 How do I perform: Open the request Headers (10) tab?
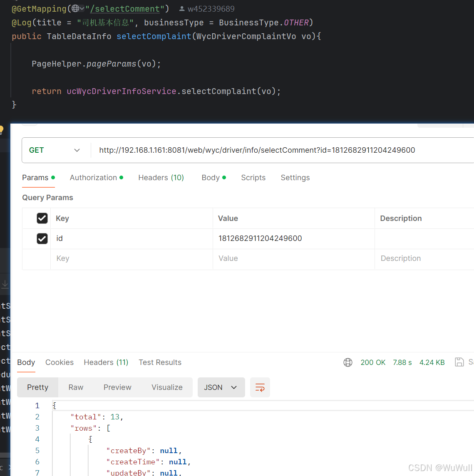click(x=161, y=178)
